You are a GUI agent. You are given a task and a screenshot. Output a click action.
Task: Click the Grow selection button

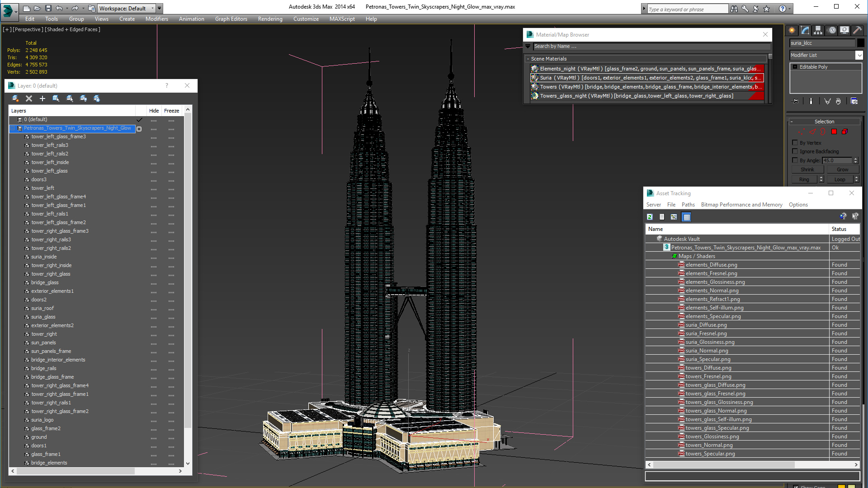pyautogui.click(x=842, y=169)
